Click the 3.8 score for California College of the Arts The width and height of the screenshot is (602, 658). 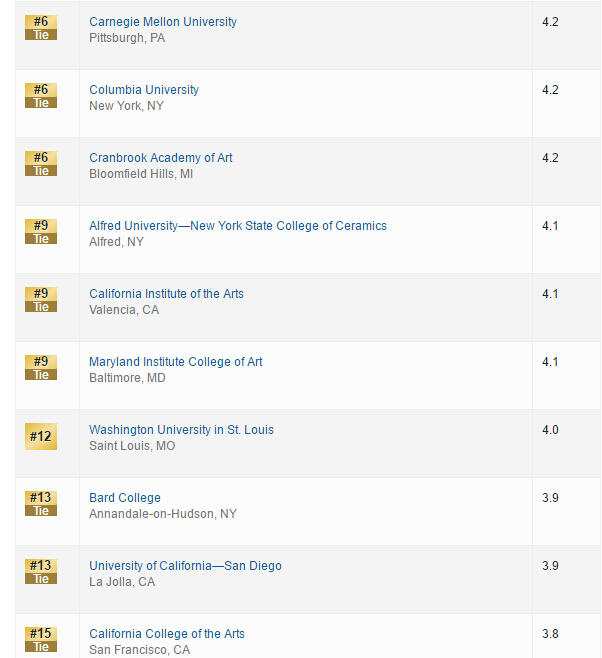(550, 634)
